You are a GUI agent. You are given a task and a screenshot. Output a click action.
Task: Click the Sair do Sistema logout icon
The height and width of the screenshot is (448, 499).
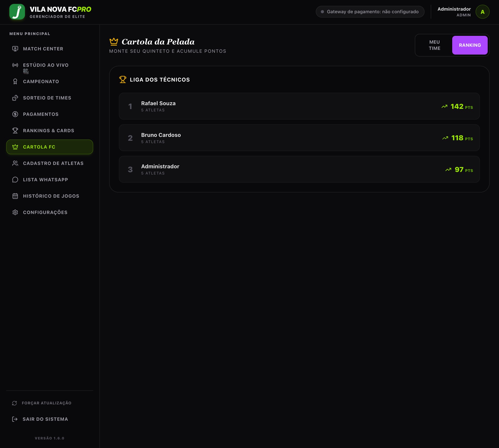pyautogui.click(x=15, y=419)
